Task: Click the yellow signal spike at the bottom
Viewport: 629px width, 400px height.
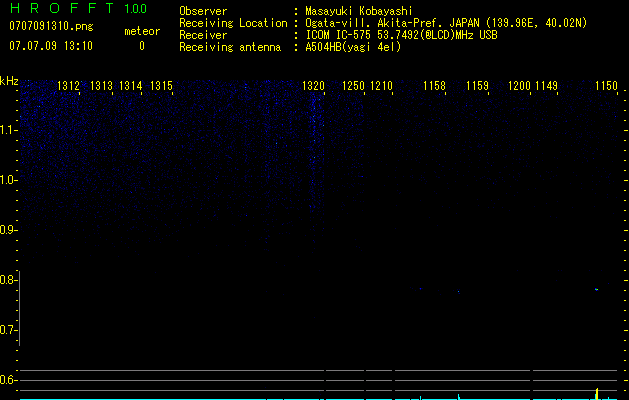Action: (x=597, y=394)
